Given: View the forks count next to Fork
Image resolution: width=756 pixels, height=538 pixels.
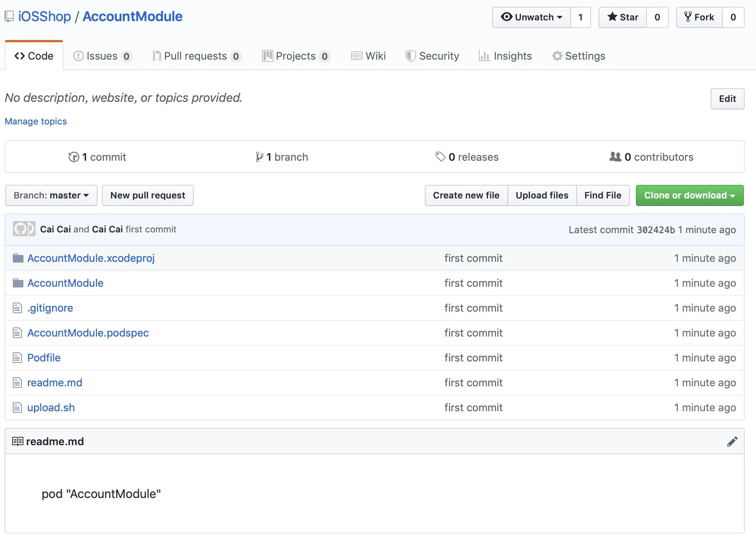Looking at the screenshot, I should (733, 17).
